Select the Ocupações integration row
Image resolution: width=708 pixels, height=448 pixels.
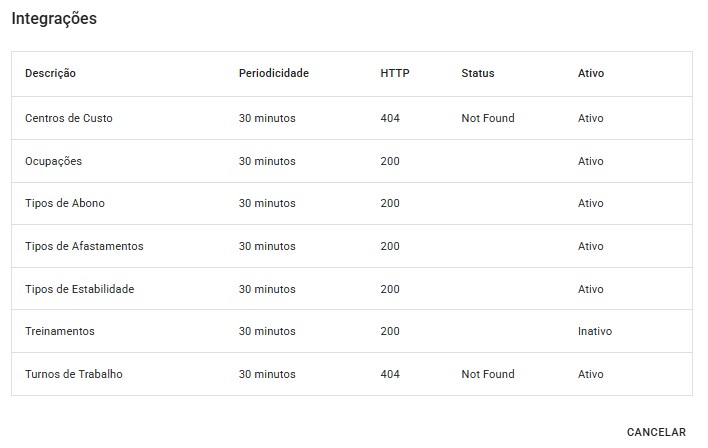[x=53, y=161]
